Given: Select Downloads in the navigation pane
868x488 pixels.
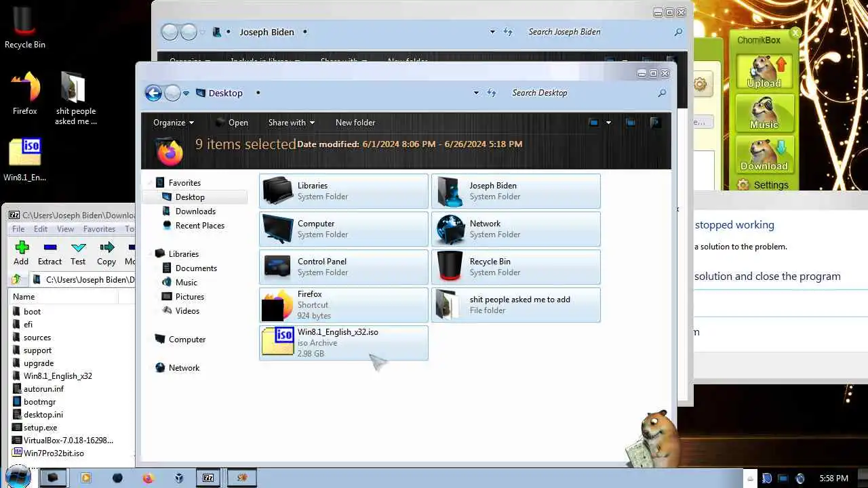Looking at the screenshot, I should (x=195, y=211).
